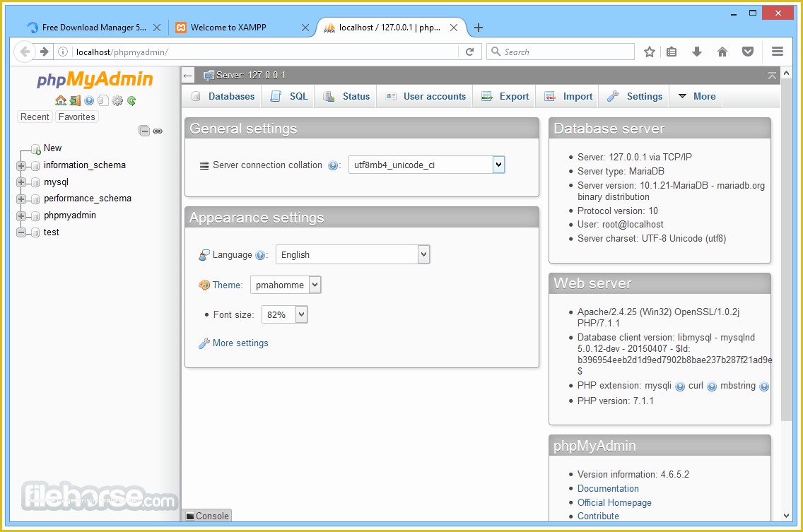Click the arrow icon left of the Server breadcrumb
Image resolution: width=803 pixels, height=532 pixels.
coord(188,76)
